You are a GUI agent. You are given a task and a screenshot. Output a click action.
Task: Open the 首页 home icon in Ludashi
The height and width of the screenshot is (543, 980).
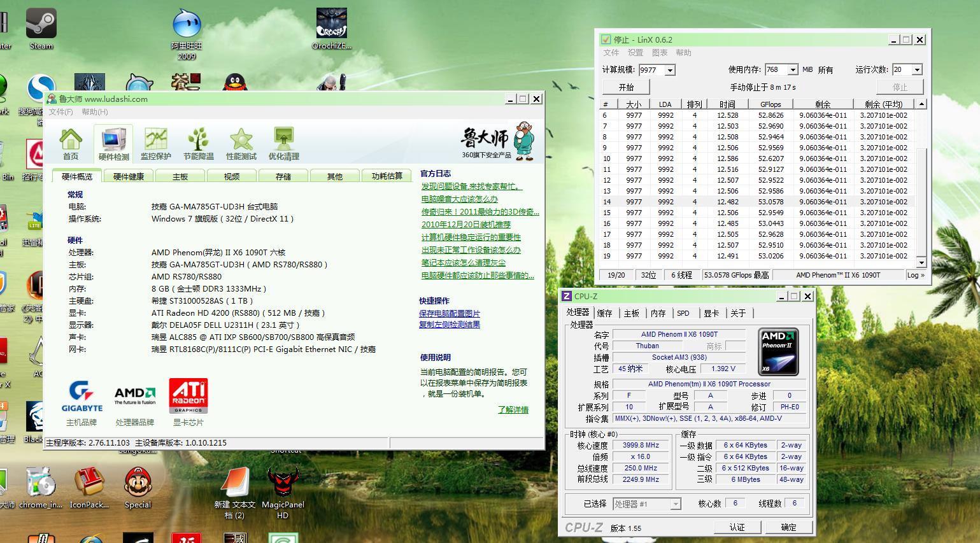coord(71,143)
